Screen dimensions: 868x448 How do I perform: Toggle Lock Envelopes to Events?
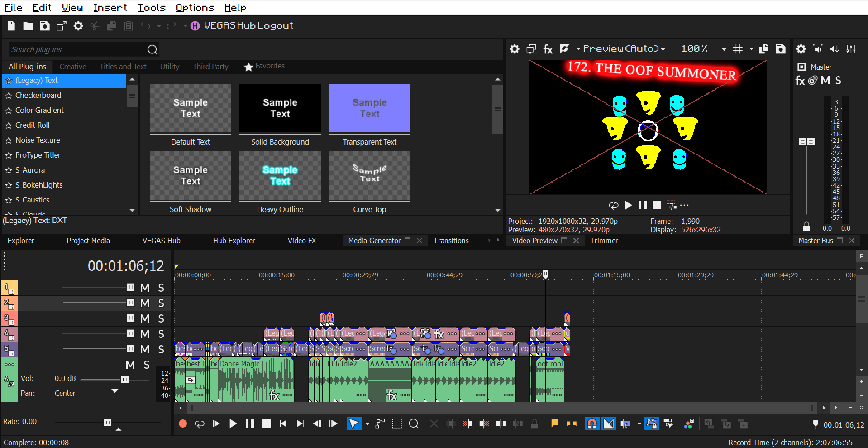(x=652, y=424)
